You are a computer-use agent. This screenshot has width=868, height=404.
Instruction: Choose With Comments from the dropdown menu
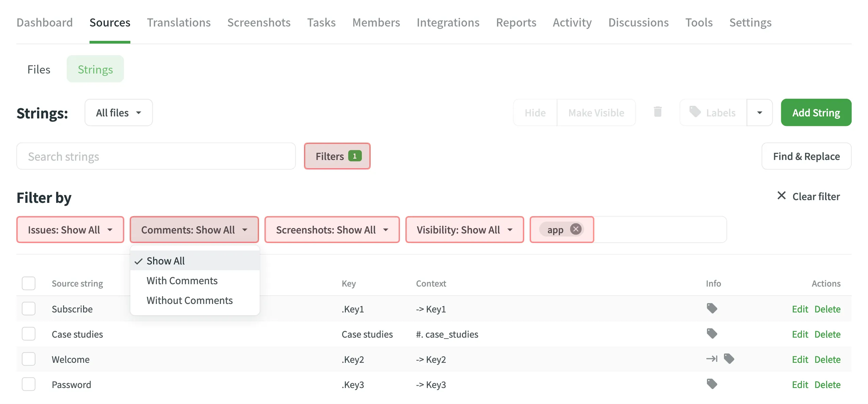182,281
